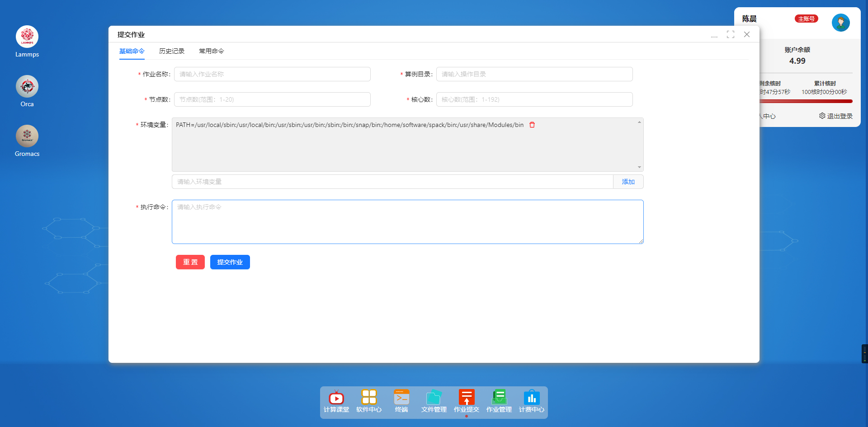Image resolution: width=868 pixels, height=427 pixels.
Task: Click 添加 to add environment variable
Action: click(x=628, y=182)
